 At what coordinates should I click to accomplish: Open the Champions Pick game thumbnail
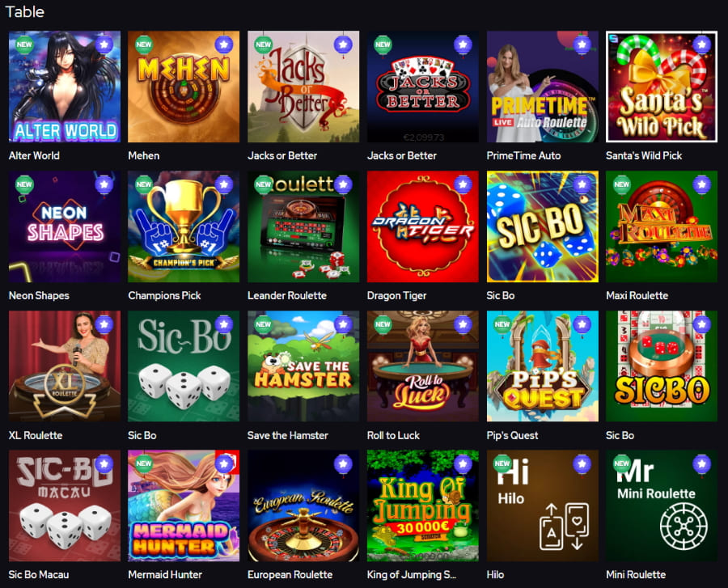coord(184,226)
